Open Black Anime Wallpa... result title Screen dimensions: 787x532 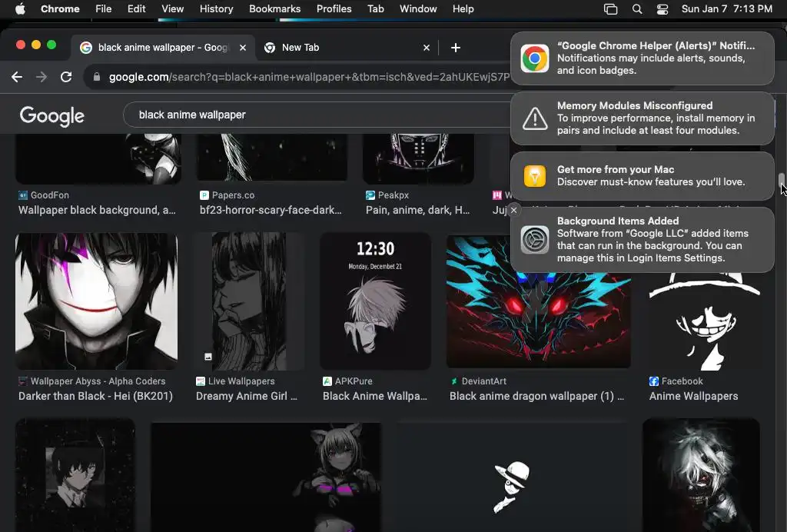point(375,397)
